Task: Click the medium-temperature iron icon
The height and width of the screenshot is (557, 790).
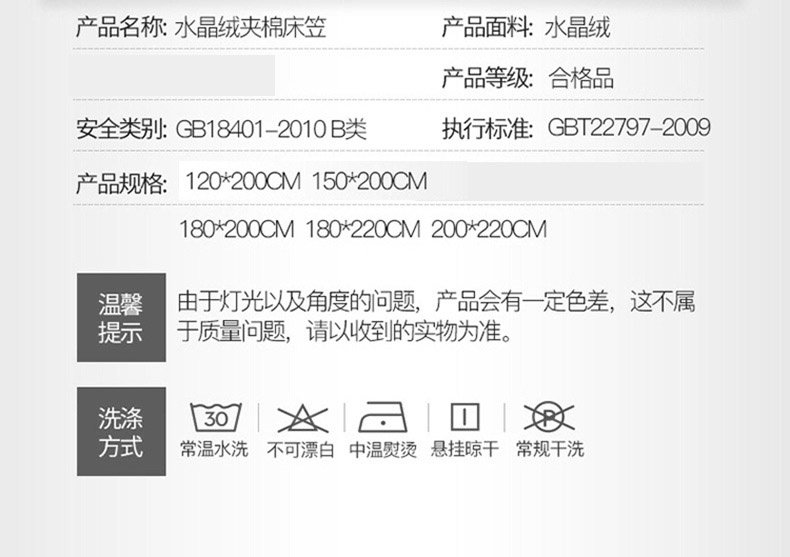Action: (382, 417)
